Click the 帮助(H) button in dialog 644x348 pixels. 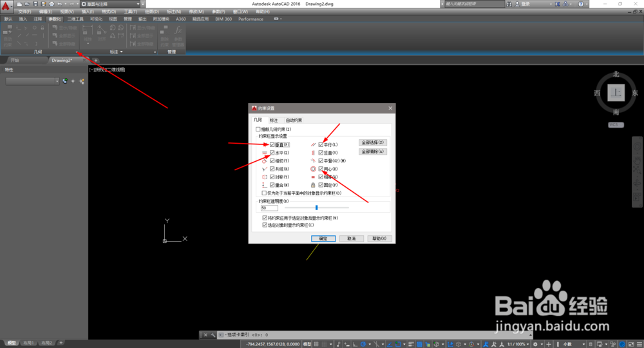[x=379, y=238]
